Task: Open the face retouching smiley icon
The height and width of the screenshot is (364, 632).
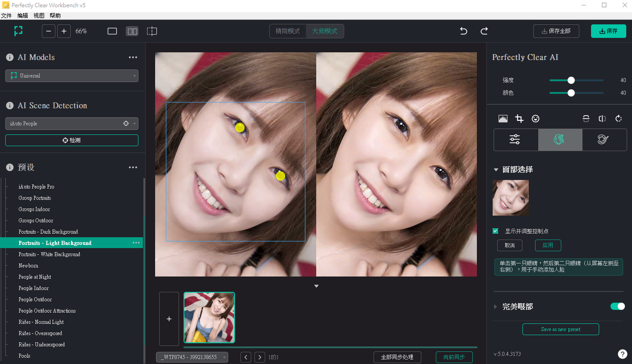Action: click(535, 119)
